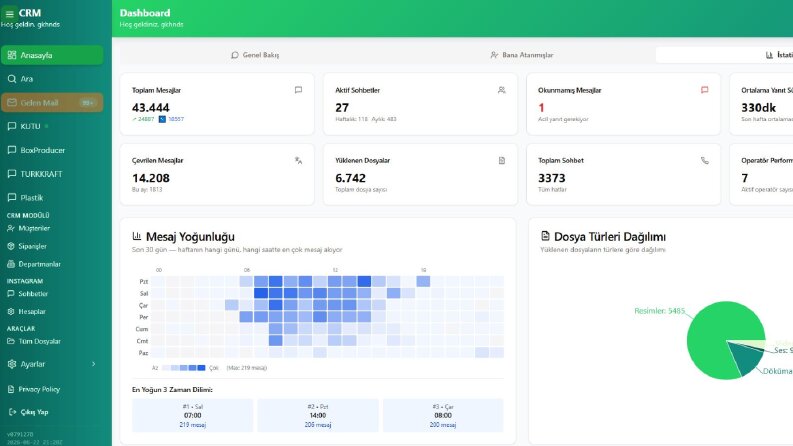Toggle the sidebar hamburger menu
This screenshot has height=446, width=793.
click(9, 14)
